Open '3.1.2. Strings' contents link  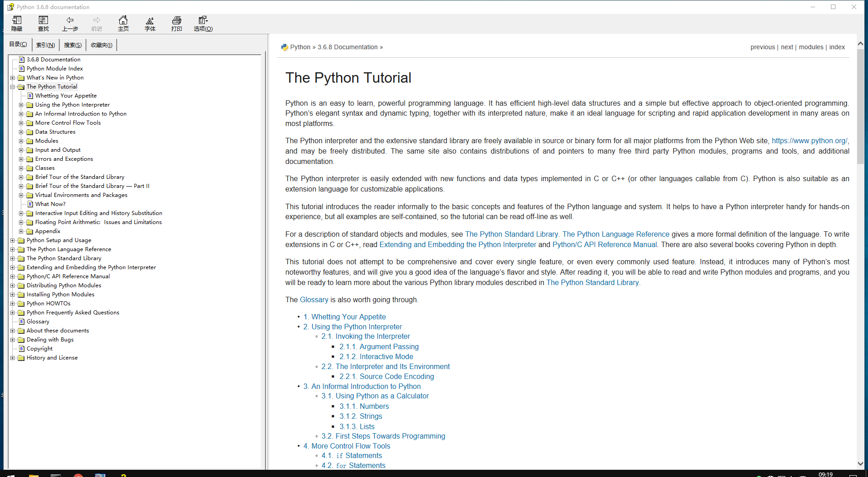361,416
